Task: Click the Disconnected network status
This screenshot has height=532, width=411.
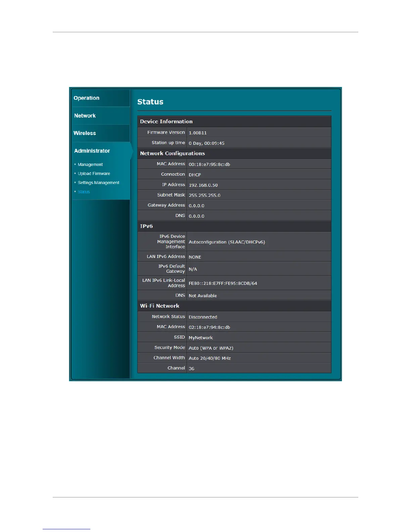Action: (203, 317)
